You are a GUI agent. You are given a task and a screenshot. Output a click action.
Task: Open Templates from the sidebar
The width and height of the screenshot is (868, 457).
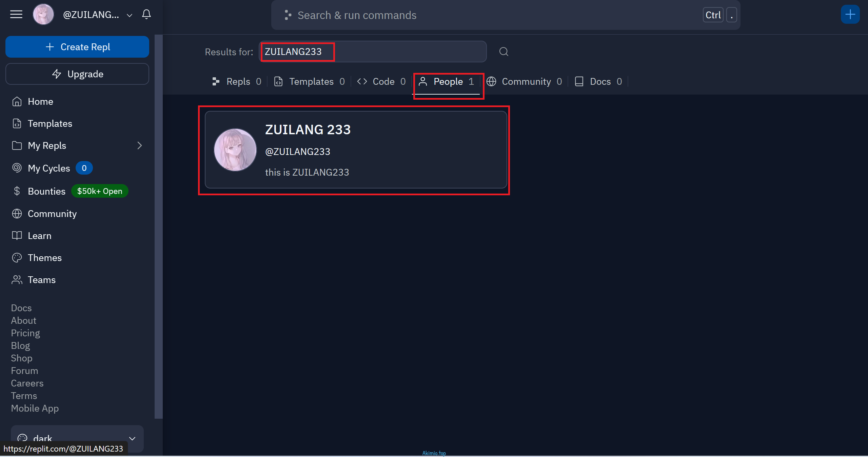coord(50,123)
